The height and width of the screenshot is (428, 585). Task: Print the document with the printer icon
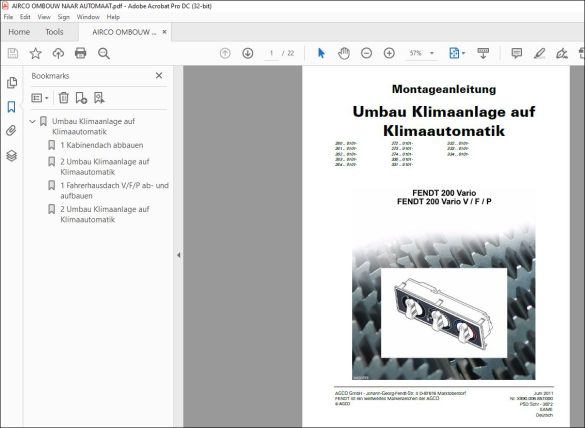pos(81,53)
